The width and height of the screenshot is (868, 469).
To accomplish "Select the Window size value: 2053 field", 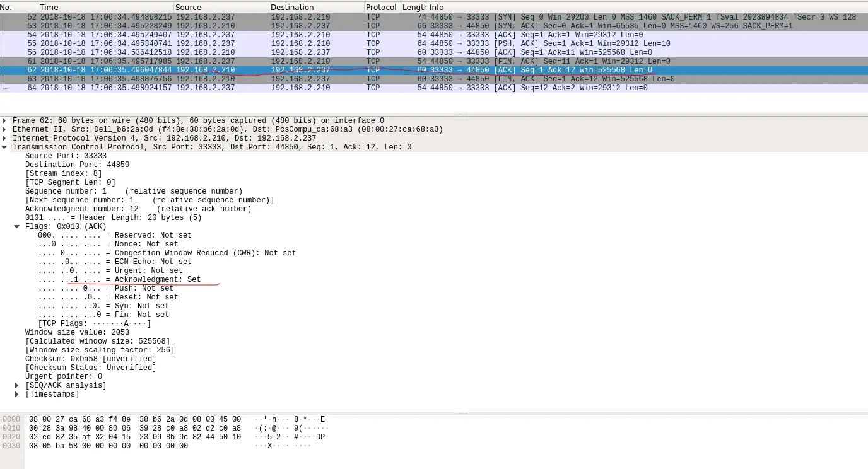I will click(77, 332).
